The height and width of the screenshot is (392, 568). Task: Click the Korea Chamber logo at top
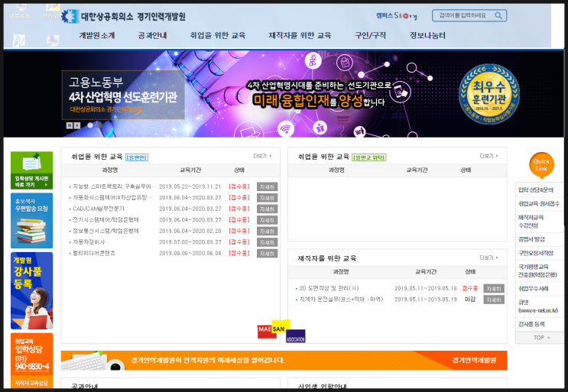pos(123,16)
